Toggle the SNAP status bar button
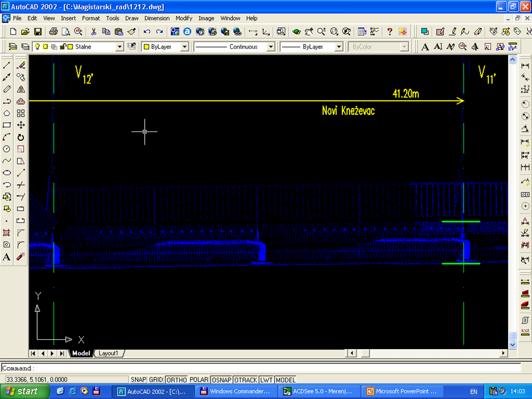 138,380
